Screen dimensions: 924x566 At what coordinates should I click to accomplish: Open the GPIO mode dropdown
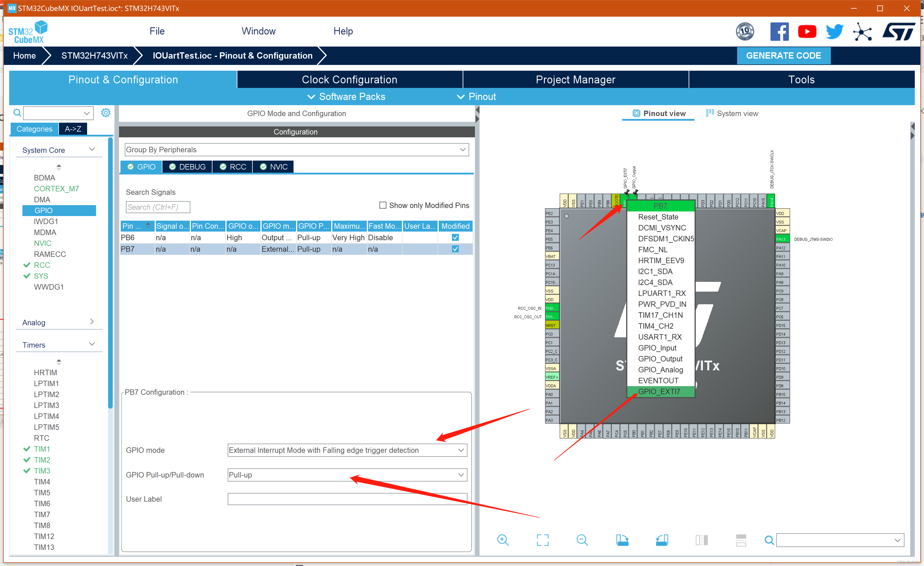pyautogui.click(x=347, y=450)
